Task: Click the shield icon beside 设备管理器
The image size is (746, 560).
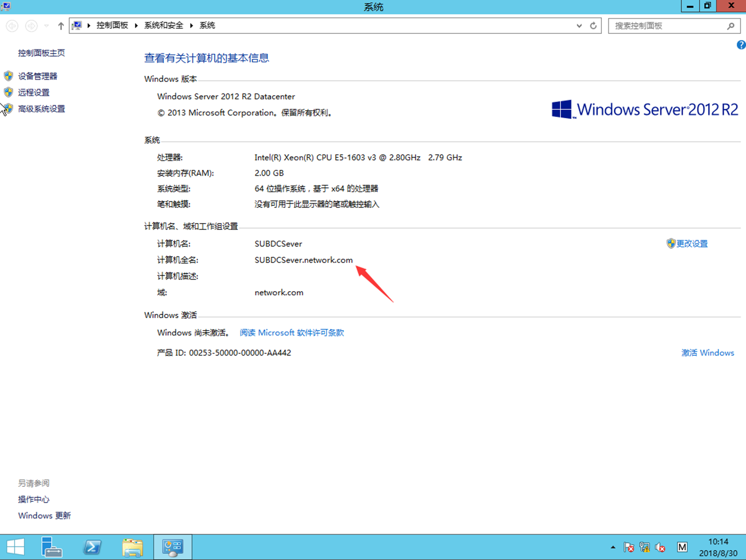Action: click(9, 76)
